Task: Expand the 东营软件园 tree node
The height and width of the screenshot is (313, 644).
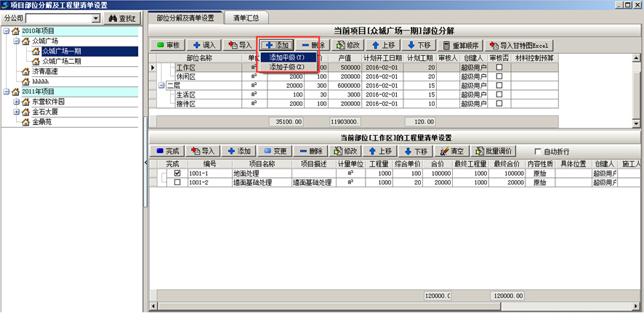Action: [16, 102]
